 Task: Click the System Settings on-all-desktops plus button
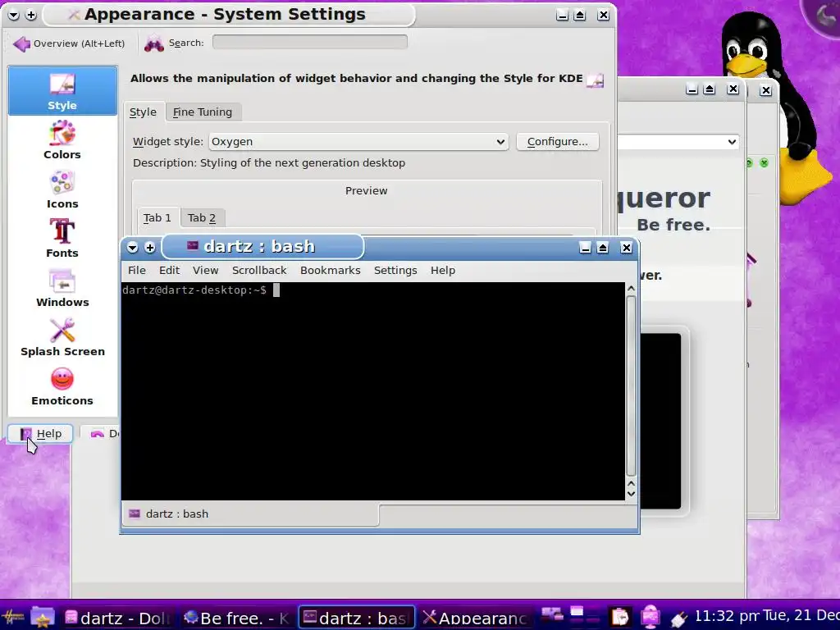coord(31,15)
